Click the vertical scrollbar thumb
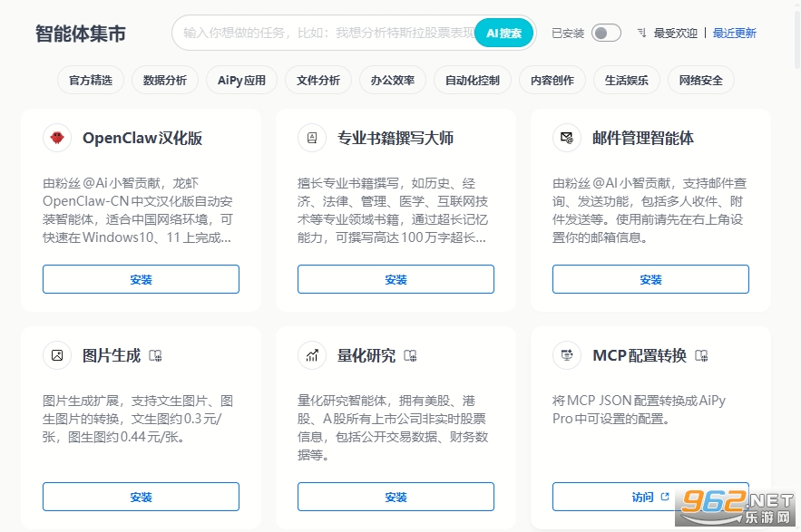The width and height of the screenshot is (801, 532). (x=797, y=40)
